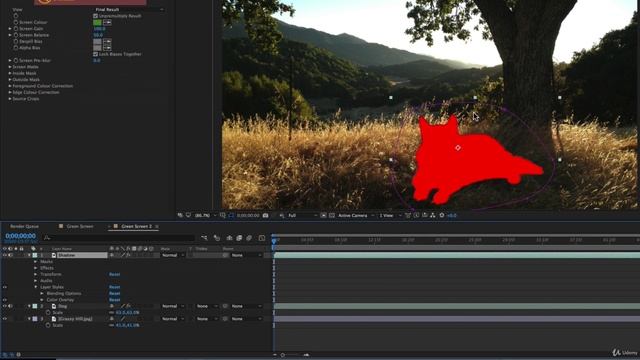Click the Screen Colour green swatch
Image resolution: width=640 pixels, height=360 pixels.
click(97, 22)
